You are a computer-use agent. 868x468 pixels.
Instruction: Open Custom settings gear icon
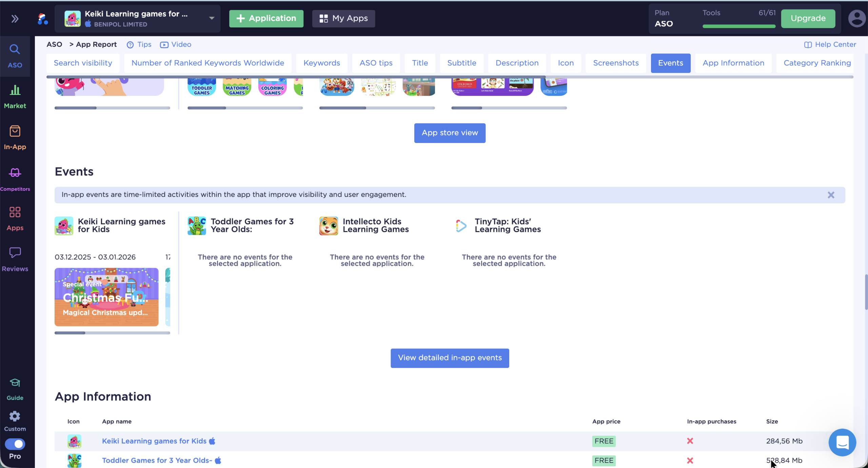pos(15,416)
